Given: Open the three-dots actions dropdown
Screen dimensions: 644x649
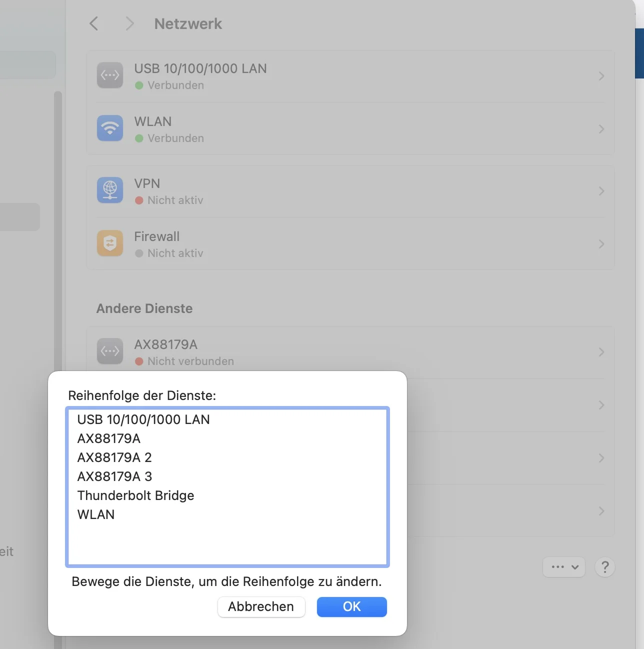Looking at the screenshot, I should (564, 567).
